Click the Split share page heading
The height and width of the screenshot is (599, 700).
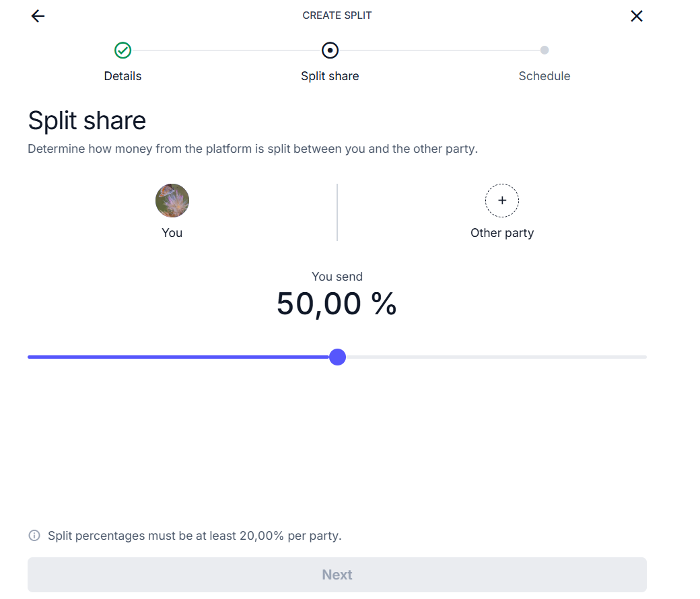(87, 120)
